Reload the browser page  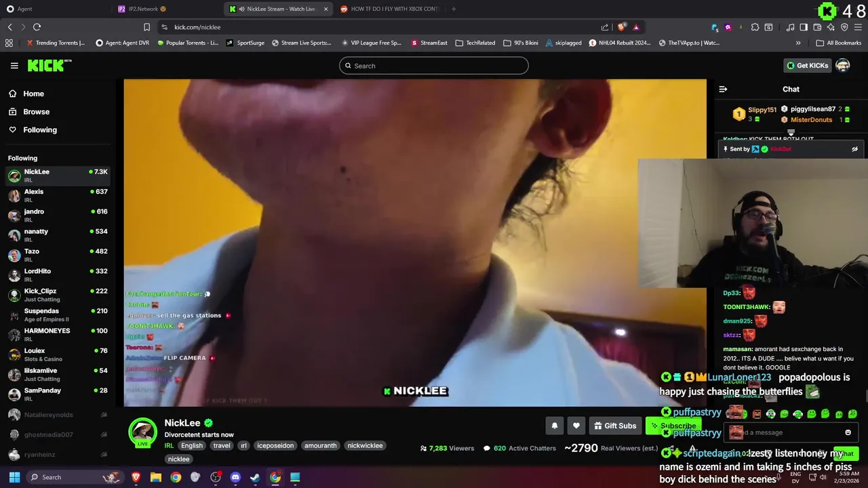point(37,27)
